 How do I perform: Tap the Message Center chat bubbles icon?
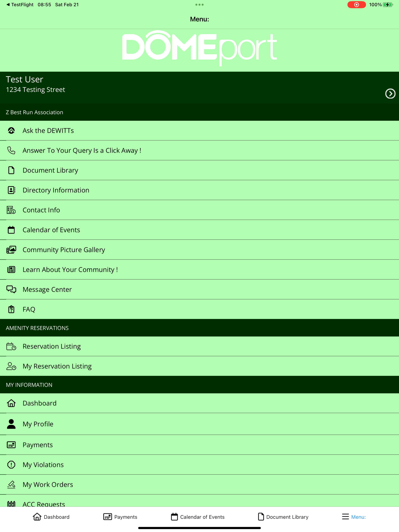tap(11, 289)
